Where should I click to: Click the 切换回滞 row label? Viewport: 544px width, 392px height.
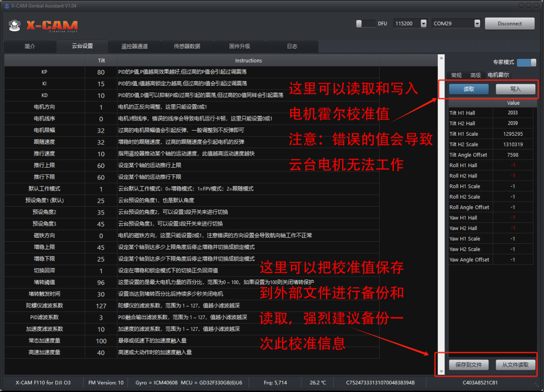(44, 271)
